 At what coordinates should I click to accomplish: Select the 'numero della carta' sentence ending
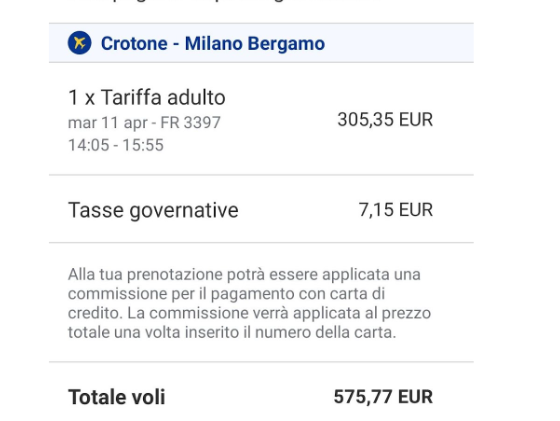coord(325,332)
